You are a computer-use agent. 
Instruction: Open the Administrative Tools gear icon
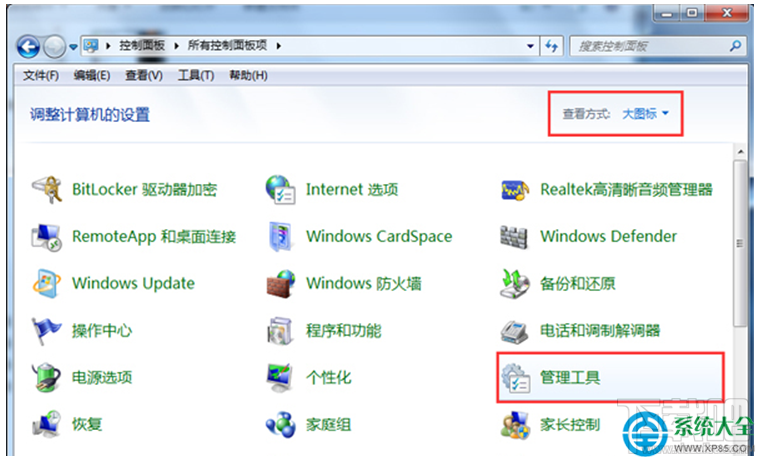click(x=515, y=378)
